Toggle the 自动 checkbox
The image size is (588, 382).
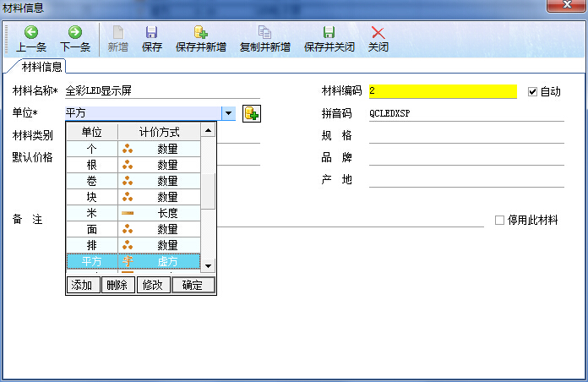click(x=532, y=91)
